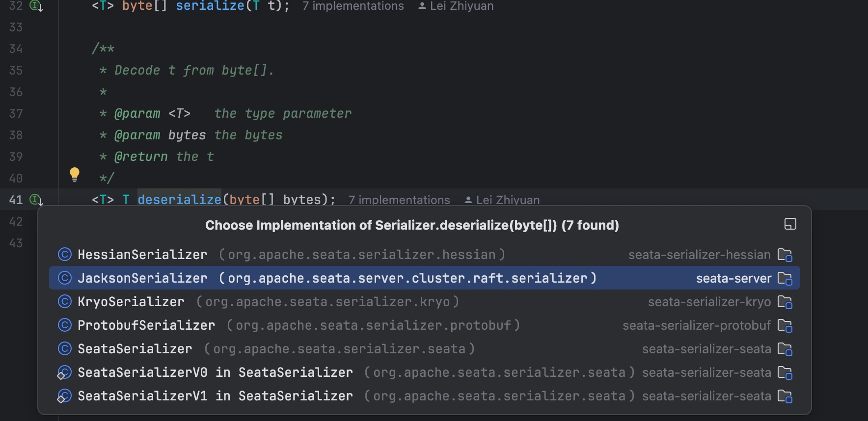Click '7 implementations' hint on deserialize line

pyautogui.click(x=399, y=200)
